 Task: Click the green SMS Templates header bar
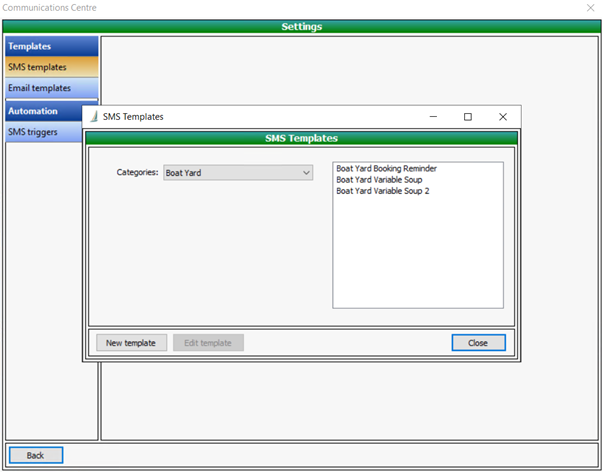pyautogui.click(x=301, y=138)
